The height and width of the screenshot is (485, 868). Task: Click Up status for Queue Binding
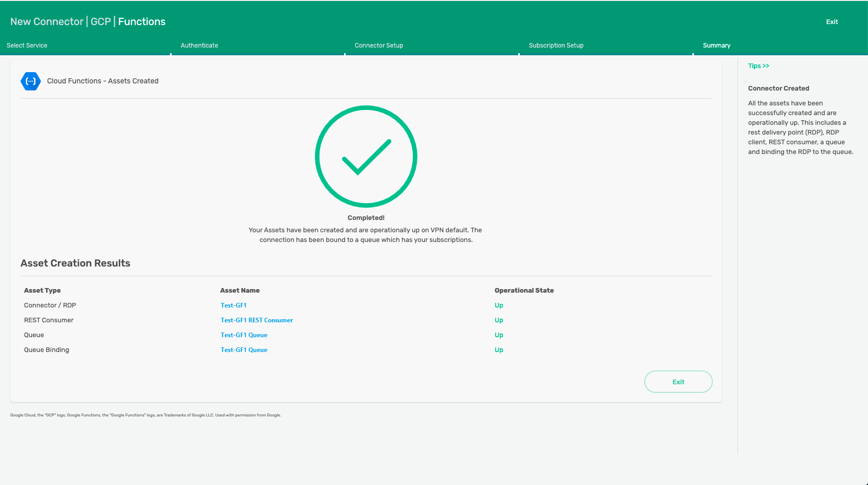click(499, 350)
